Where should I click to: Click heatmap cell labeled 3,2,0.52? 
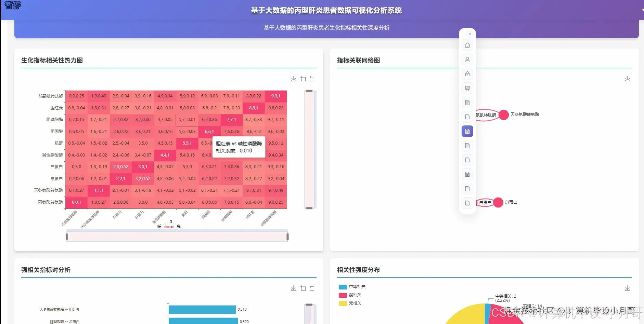(143, 179)
